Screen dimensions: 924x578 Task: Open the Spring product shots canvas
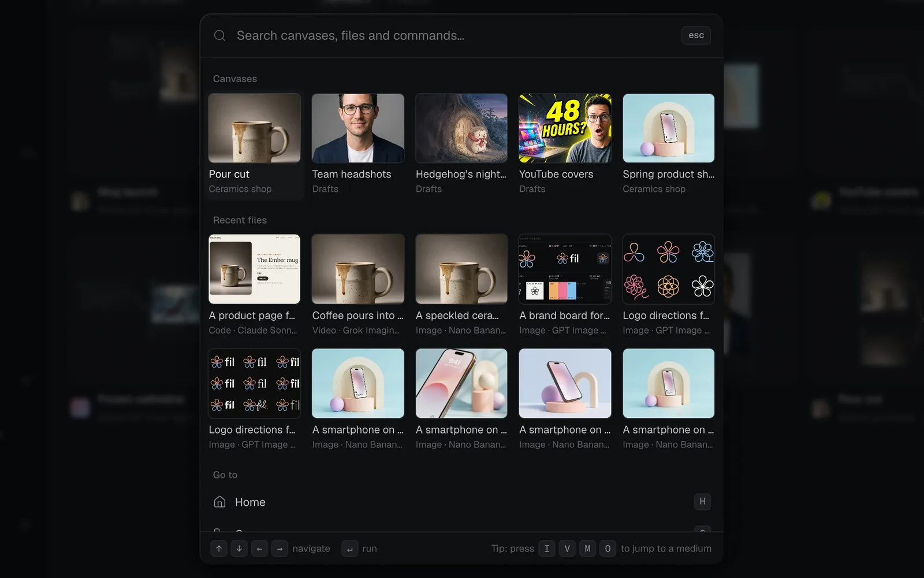click(668, 144)
